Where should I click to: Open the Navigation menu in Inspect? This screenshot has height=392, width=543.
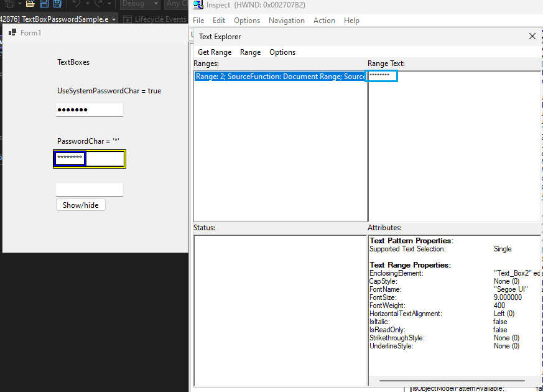[x=287, y=20]
